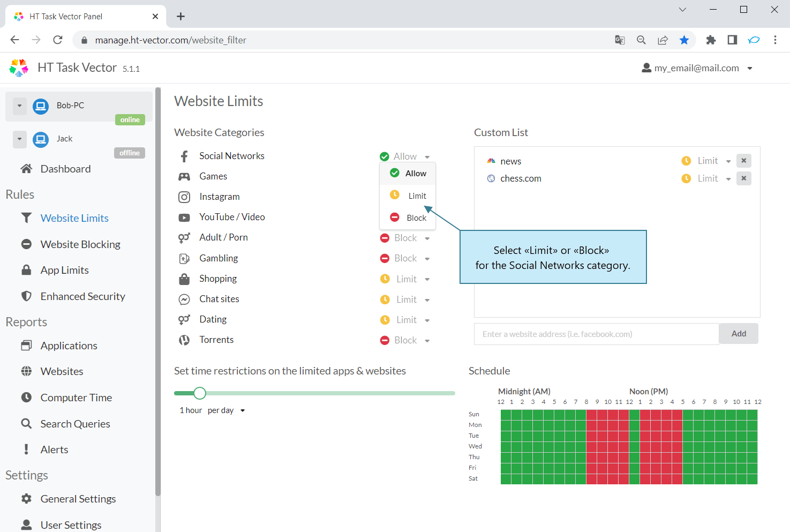The image size is (790, 532).
Task: Open the browser extensions puzzle icon
Action: point(711,40)
